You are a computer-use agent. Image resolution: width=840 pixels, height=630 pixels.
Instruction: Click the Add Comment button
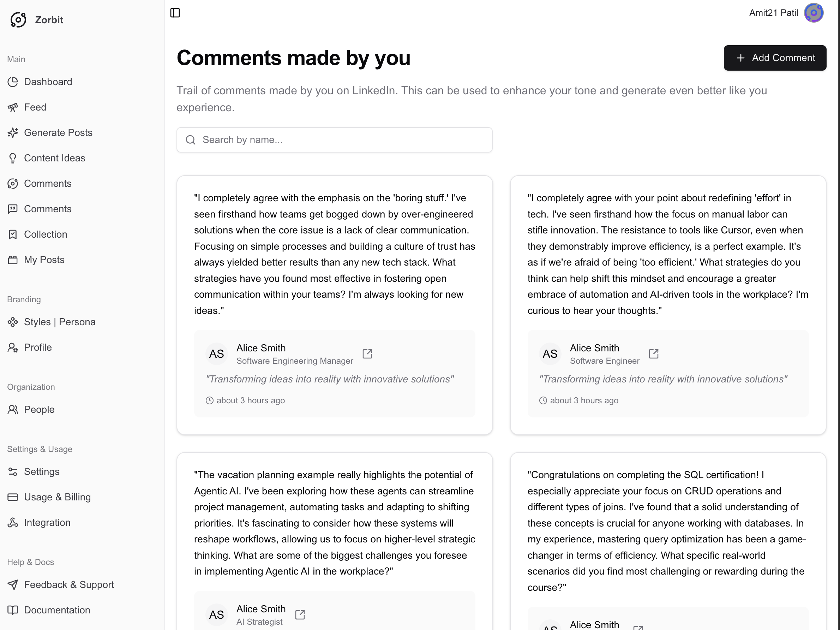click(x=775, y=58)
